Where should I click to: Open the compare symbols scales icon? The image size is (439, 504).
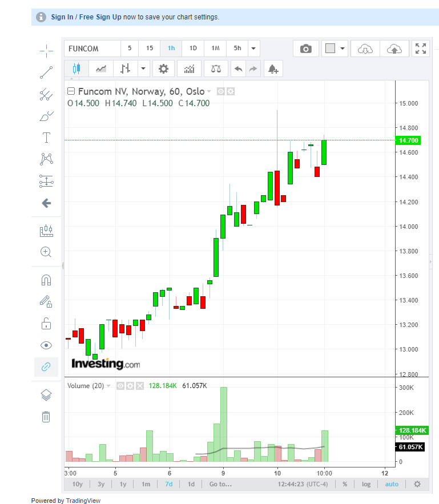point(216,68)
